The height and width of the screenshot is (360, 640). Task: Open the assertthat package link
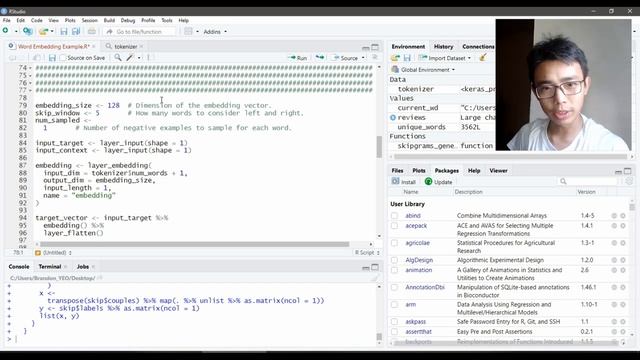(x=418, y=332)
